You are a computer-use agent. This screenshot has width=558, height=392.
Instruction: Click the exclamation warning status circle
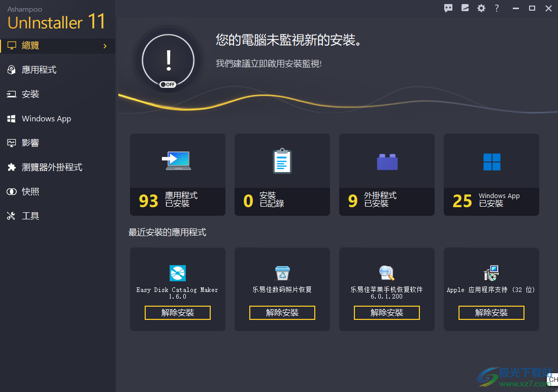[168, 60]
